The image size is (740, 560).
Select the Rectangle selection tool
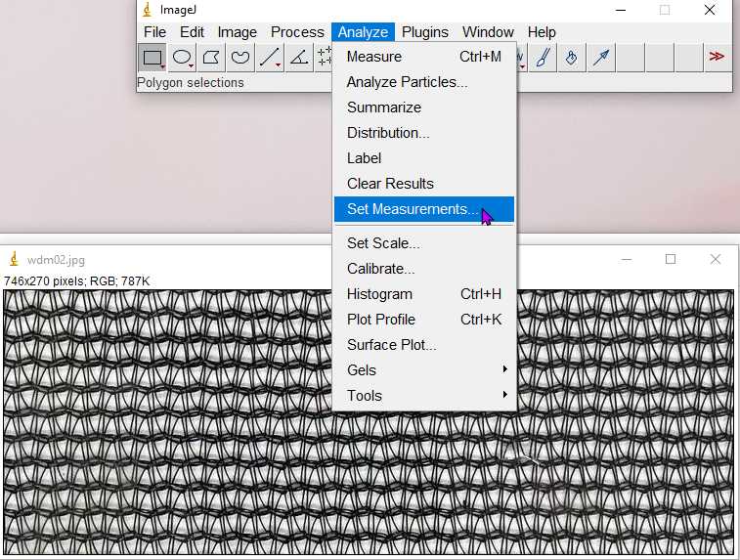pyautogui.click(x=152, y=58)
